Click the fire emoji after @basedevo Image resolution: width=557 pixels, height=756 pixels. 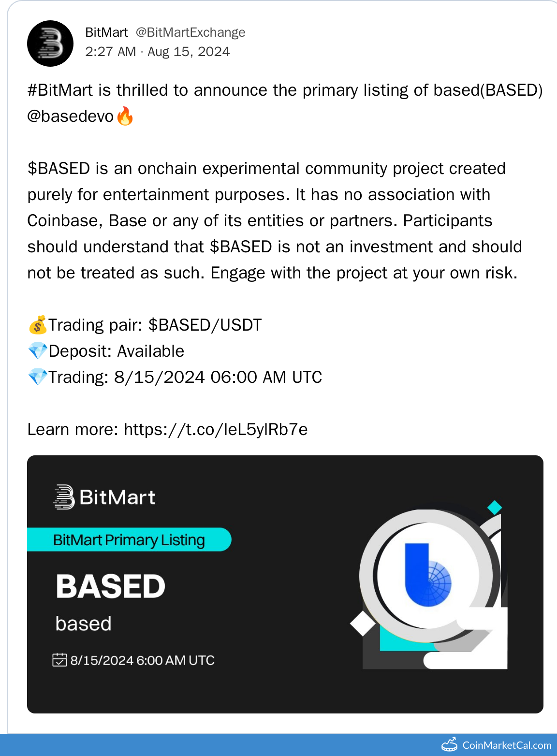(125, 116)
